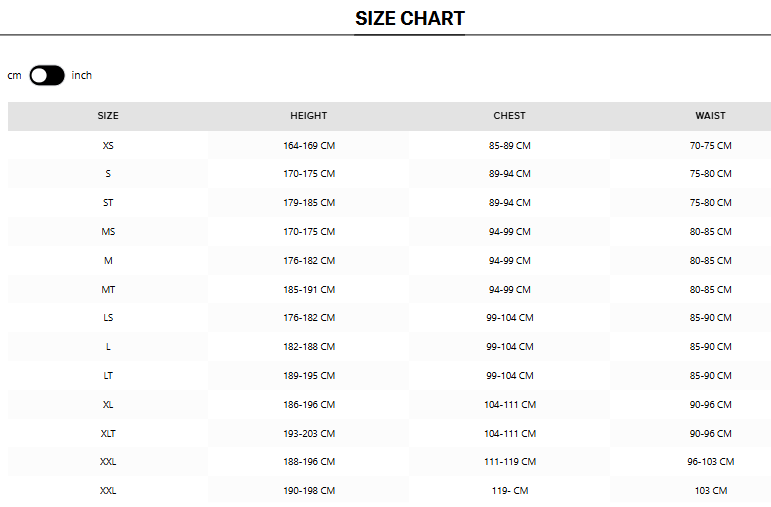Select the MS size row label
The width and height of the screenshot is (771, 507).
coord(108,232)
